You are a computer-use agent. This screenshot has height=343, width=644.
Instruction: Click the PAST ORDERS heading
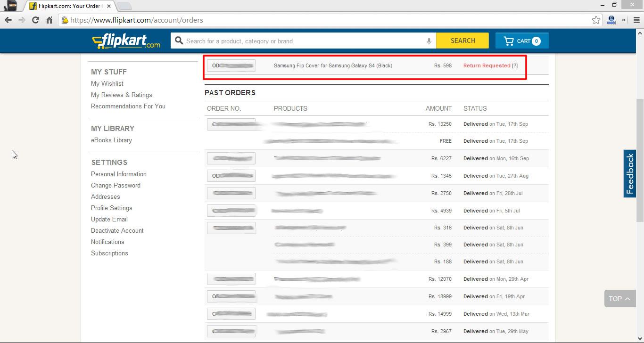(x=230, y=93)
